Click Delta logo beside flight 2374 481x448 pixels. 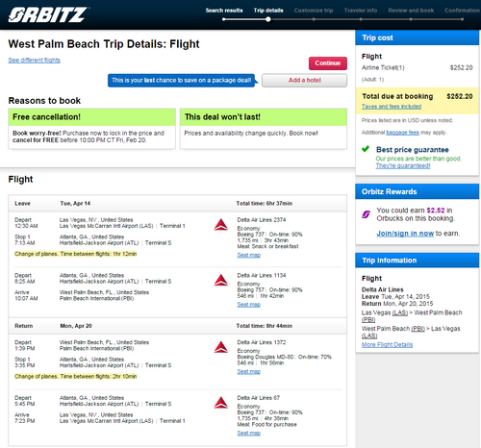(221, 225)
